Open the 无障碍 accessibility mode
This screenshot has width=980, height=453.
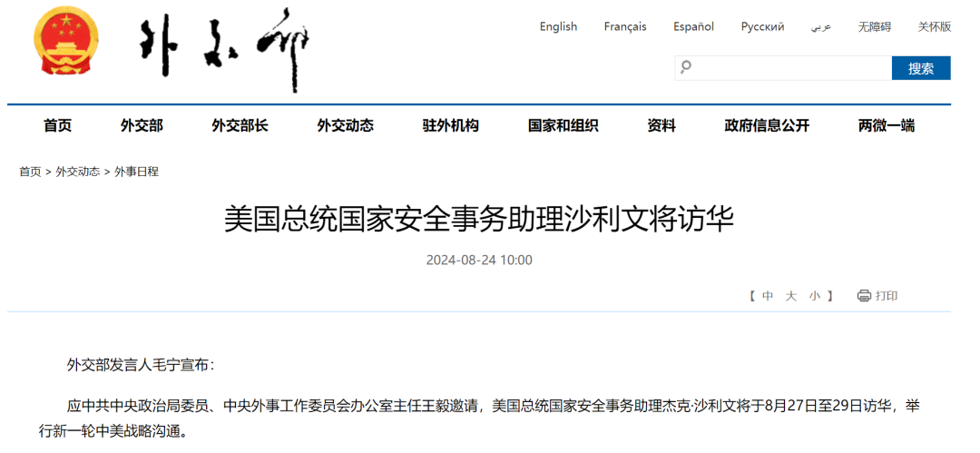[x=876, y=26]
